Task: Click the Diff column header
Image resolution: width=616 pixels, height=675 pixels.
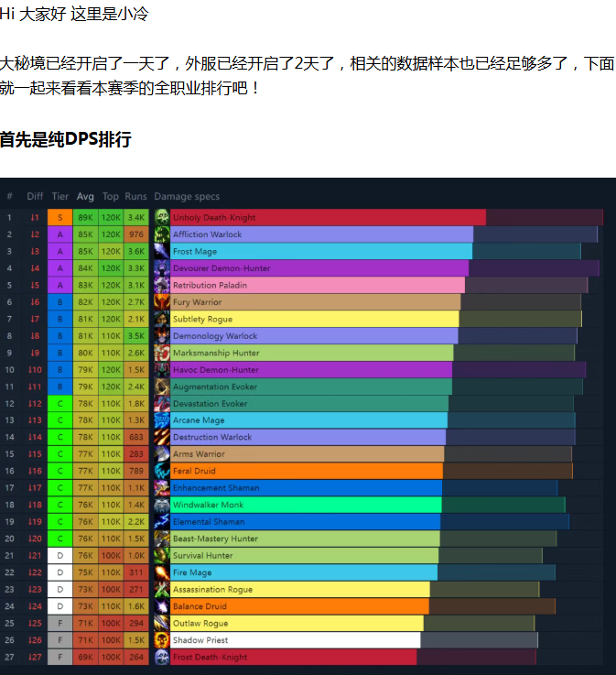Action: click(x=35, y=196)
